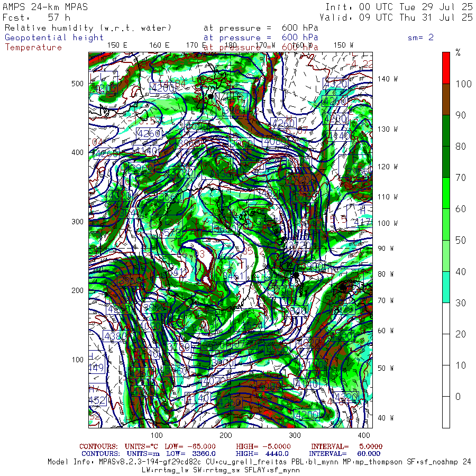Click the "150 W" longitude label on top

point(343,45)
